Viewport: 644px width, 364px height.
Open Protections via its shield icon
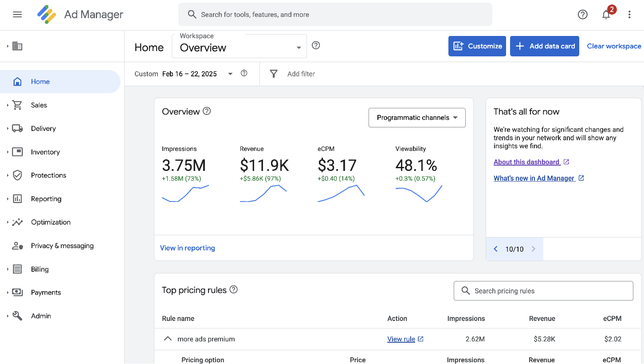tap(17, 175)
